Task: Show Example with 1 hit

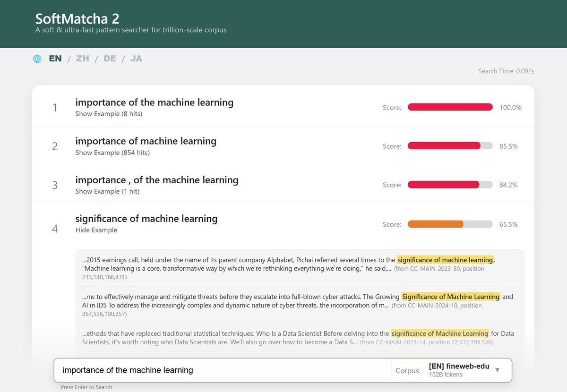Action: [x=107, y=191]
